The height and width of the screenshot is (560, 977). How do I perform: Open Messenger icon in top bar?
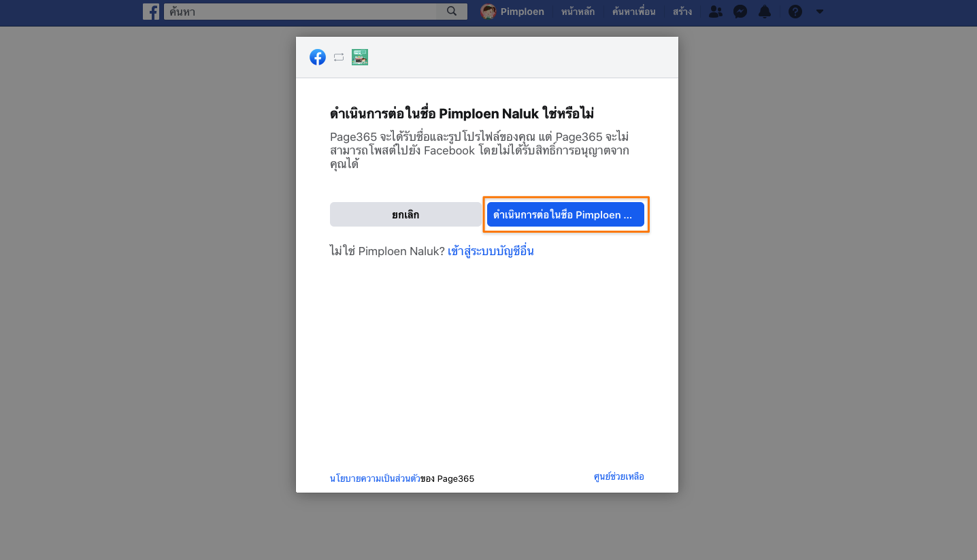741,12
